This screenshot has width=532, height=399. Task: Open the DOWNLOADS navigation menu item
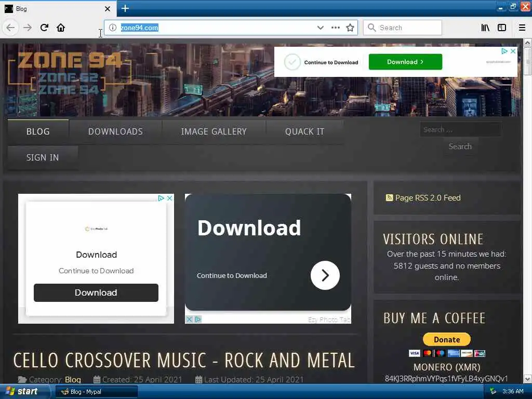tap(115, 131)
